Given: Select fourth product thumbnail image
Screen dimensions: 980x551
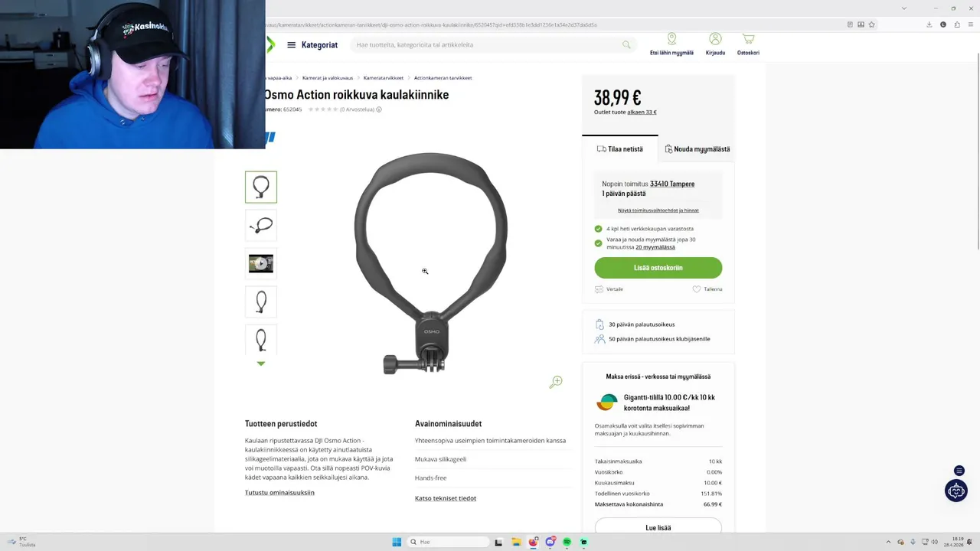Looking at the screenshot, I should coord(261,302).
